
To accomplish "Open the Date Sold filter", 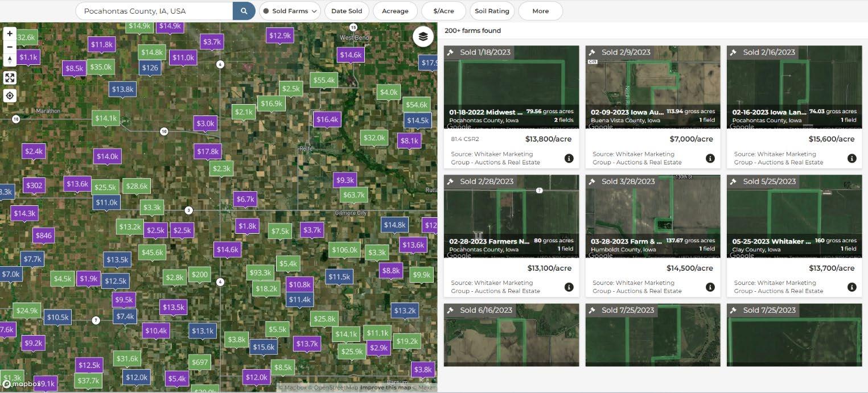I will 347,11.
